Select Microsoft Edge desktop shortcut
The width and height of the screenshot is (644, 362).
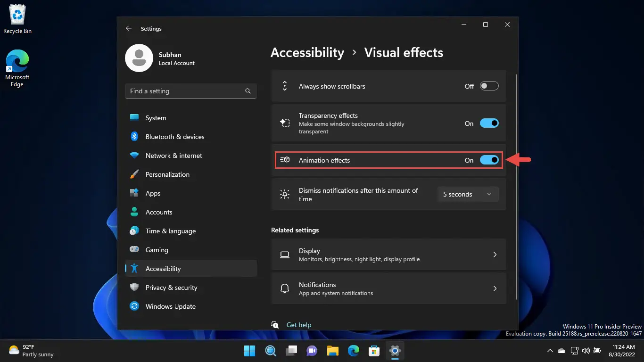[17, 69]
